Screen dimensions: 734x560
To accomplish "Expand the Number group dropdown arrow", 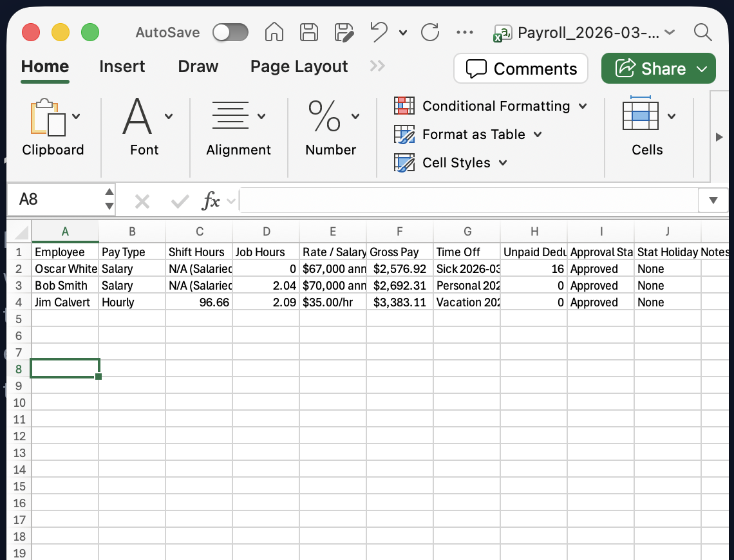I will 355,117.
